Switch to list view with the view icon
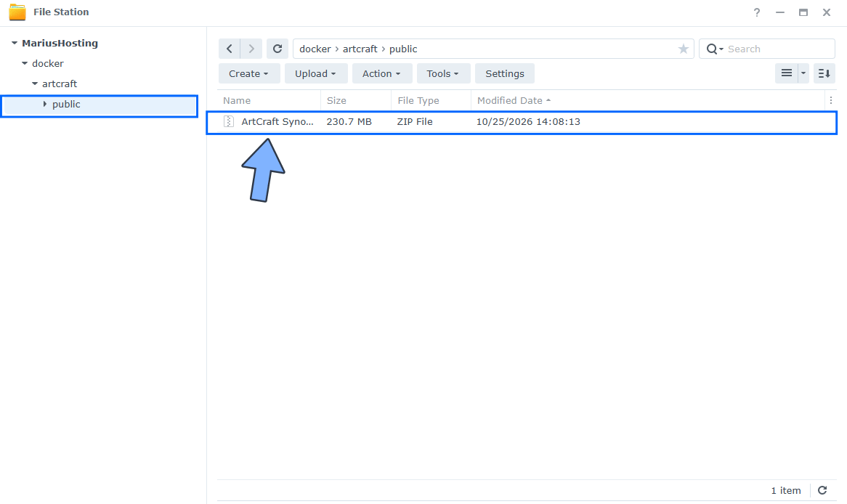The height and width of the screenshot is (504, 847). click(787, 73)
